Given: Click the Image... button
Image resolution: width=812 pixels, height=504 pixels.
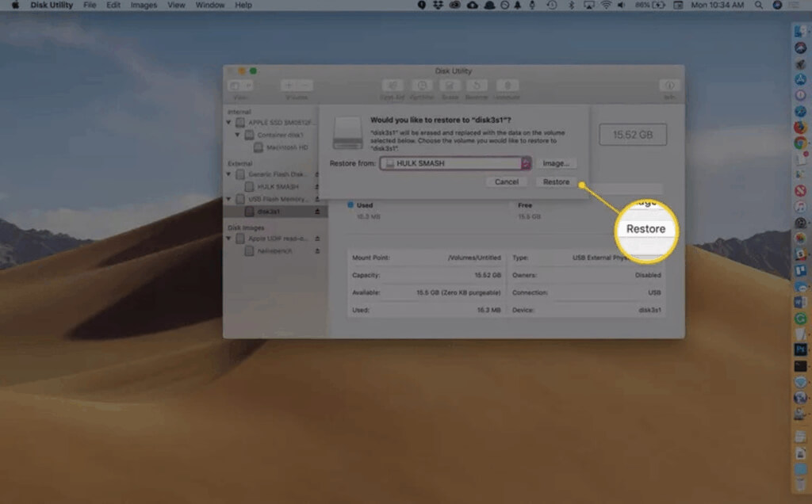Looking at the screenshot, I should [x=557, y=163].
